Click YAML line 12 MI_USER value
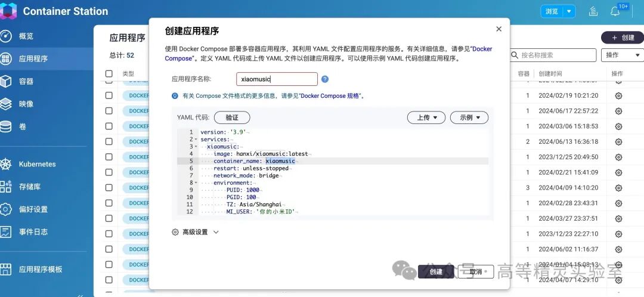 tap(275, 212)
